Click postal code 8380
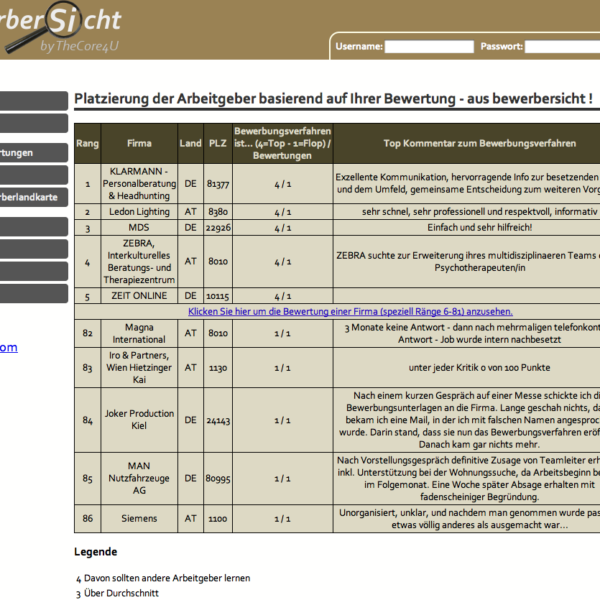The width and height of the screenshot is (600, 600). tap(218, 212)
